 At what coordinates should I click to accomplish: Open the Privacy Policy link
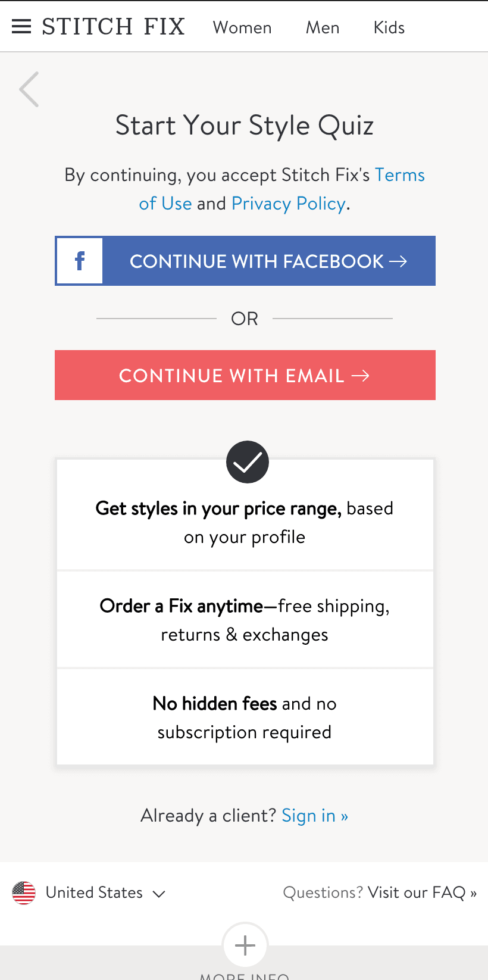coord(289,204)
